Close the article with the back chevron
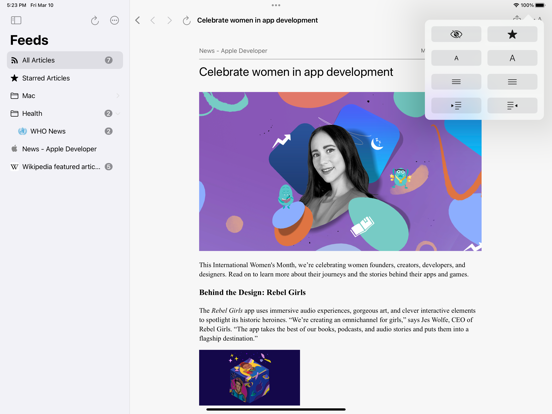Viewport: 552px width, 414px height. (x=138, y=20)
